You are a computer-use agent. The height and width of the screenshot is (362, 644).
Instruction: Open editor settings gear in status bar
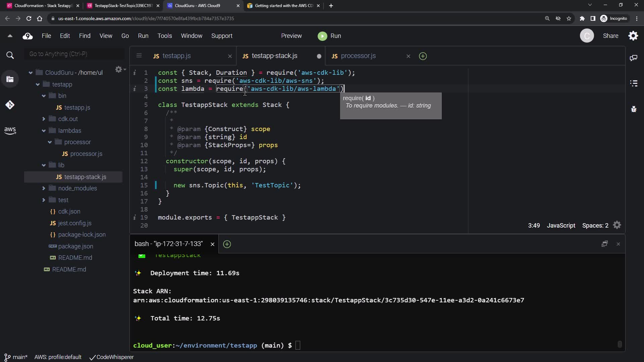[617, 225]
